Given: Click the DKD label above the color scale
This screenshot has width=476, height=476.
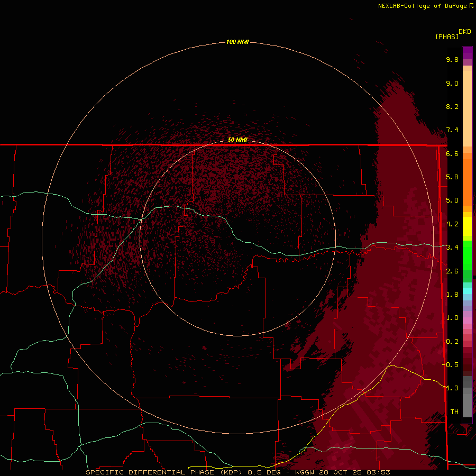Looking at the screenshot, I should coord(464,31).
